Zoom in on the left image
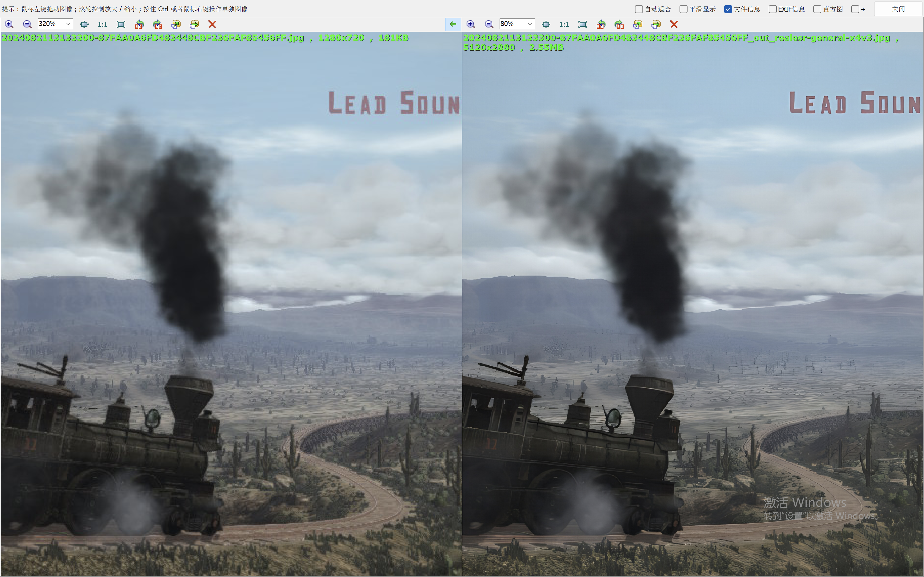Viewport: 924px width, 577px height. point(9,24)
